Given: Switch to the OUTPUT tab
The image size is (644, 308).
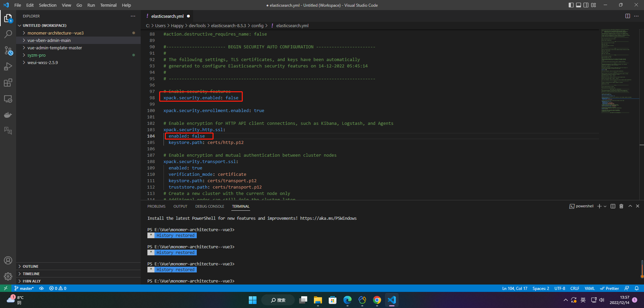Looking at the screenshot, I should point(180,206).
